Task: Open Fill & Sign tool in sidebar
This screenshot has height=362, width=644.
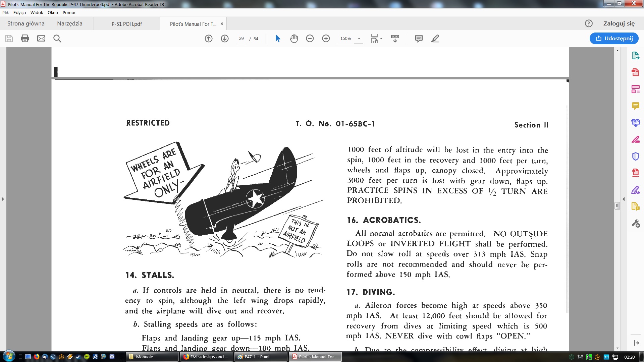Action: coord(636,190)
